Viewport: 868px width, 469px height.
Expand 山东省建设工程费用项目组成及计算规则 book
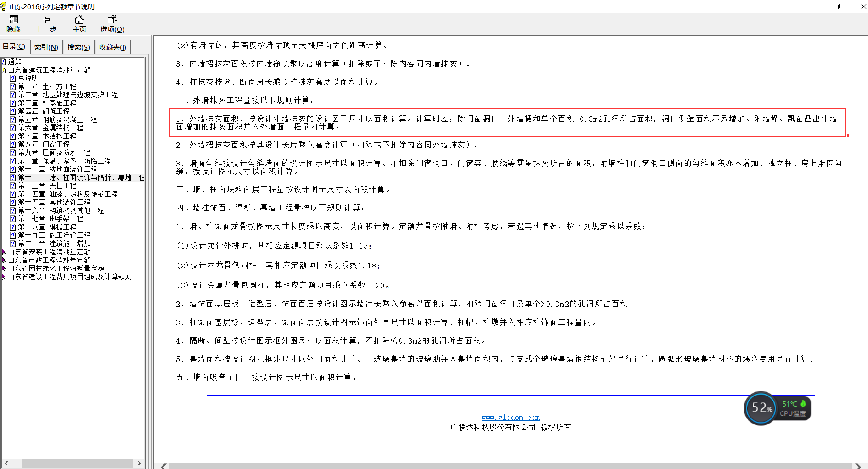pos(3,277)
